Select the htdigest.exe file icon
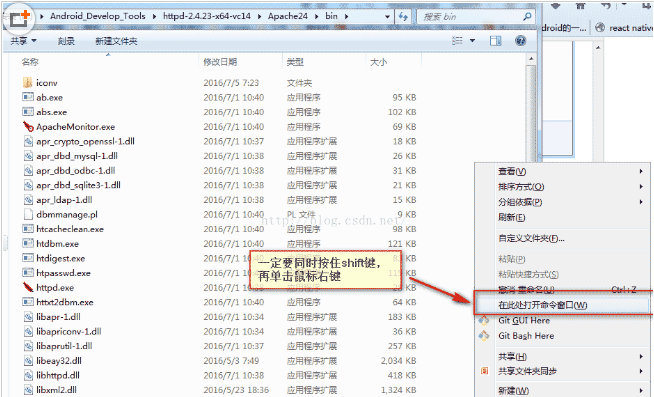 pos(28,258)
